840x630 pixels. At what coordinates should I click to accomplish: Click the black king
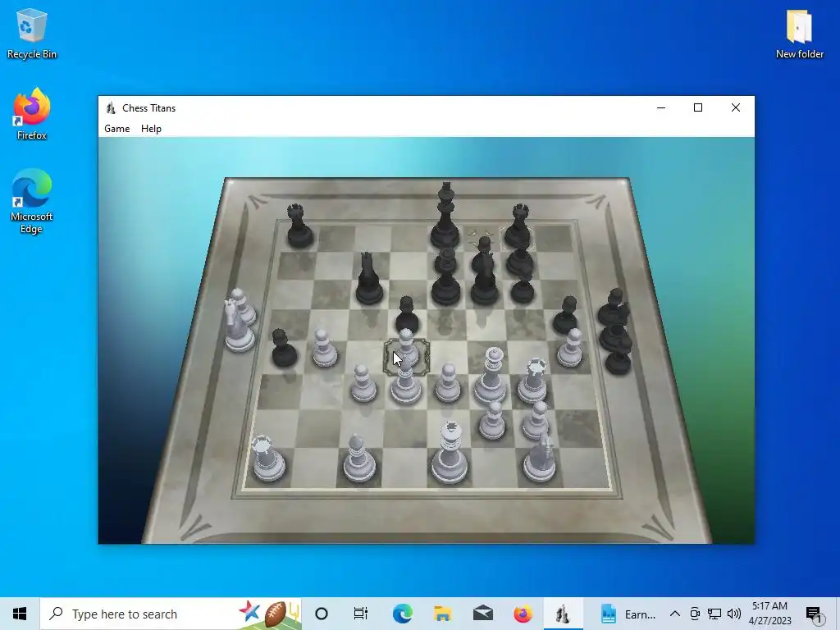click(x=445, y=217)
